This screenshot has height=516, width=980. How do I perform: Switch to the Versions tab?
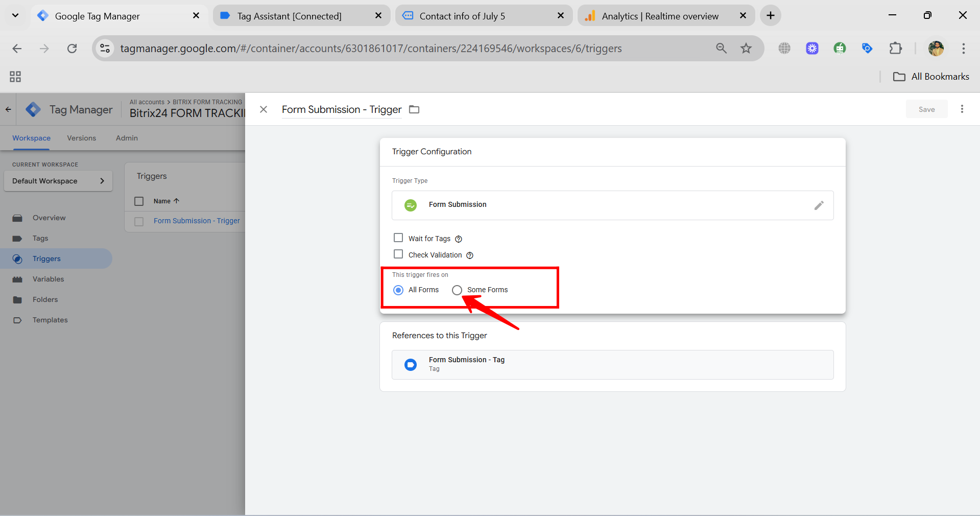(81, 138)
